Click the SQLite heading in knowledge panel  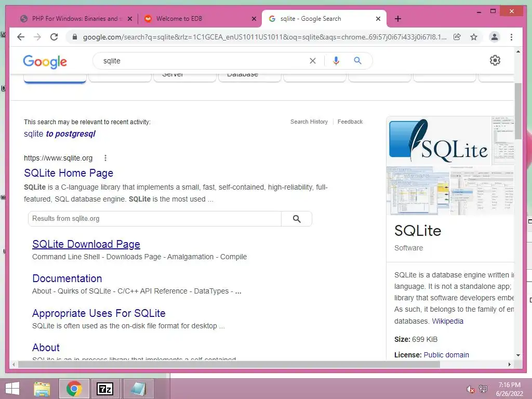click(418, 231)
